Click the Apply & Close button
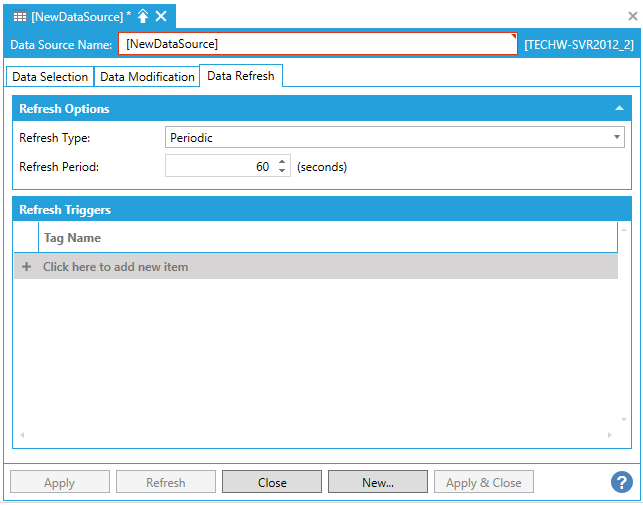 click(483, 482)
